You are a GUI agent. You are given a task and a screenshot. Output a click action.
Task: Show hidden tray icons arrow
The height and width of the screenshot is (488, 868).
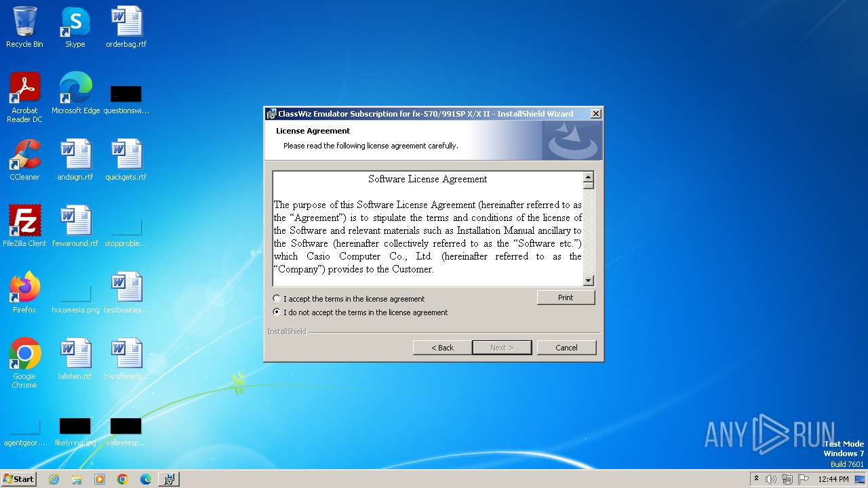tap(756, 479)
